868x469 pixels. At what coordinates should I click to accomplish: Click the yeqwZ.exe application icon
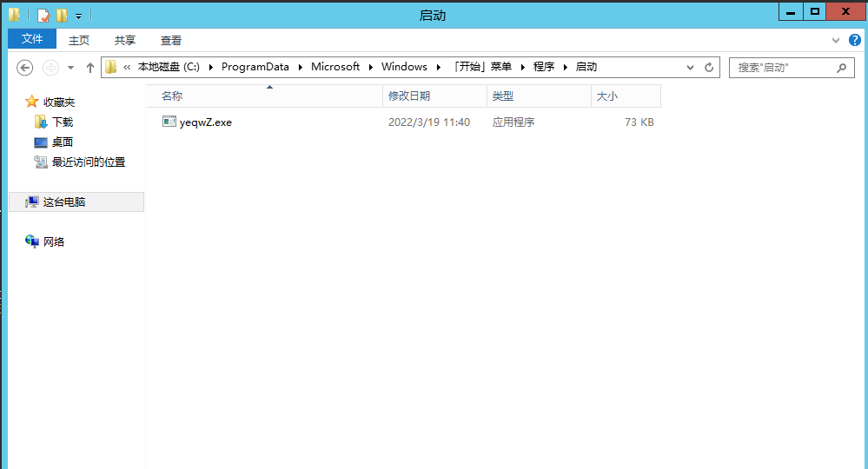169,122
